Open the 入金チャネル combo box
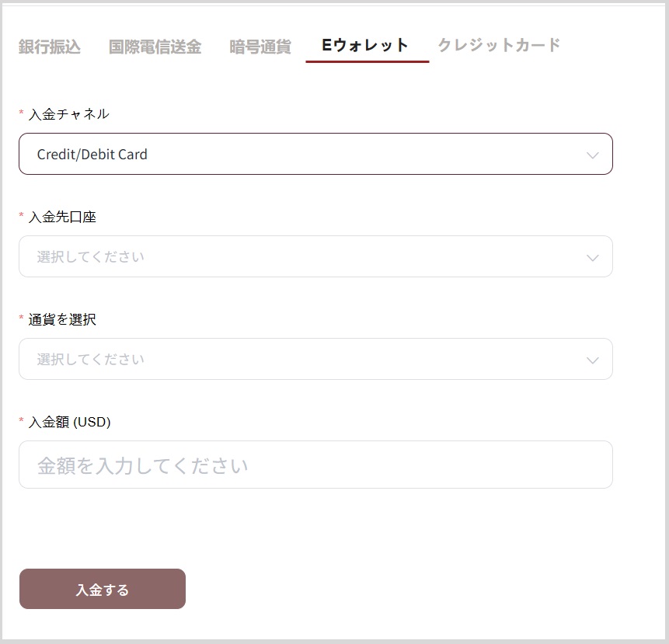669x644 pixels. pyautogui.click(x=315, y=154)
